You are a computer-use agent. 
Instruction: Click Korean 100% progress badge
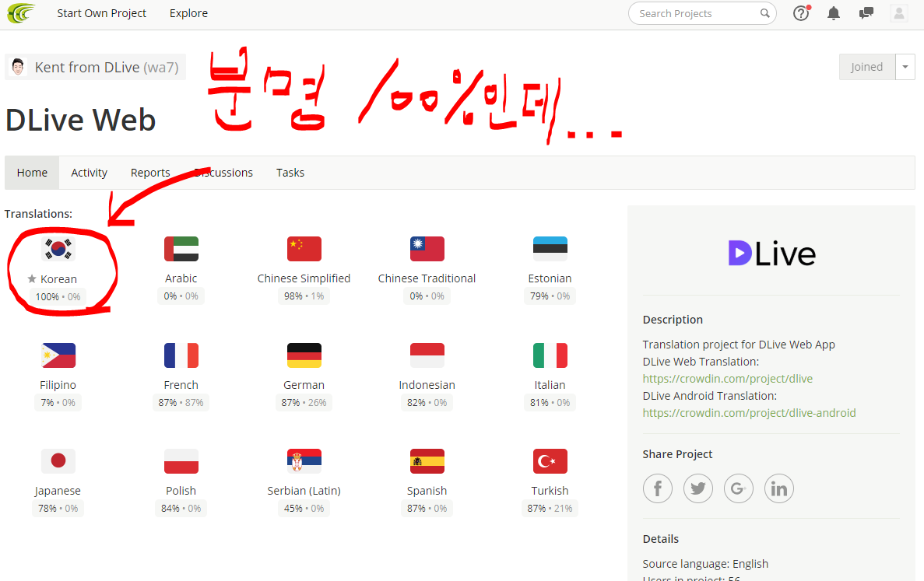click(x=58, y=296)
